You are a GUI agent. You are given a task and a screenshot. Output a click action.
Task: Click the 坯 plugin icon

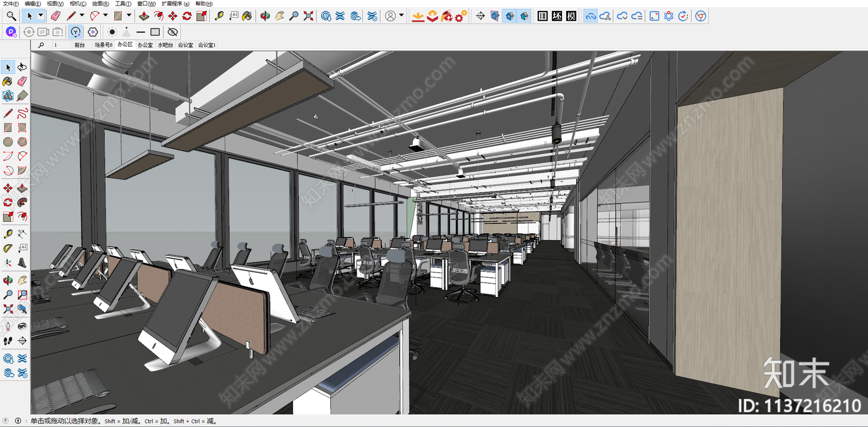click(557, 16)
